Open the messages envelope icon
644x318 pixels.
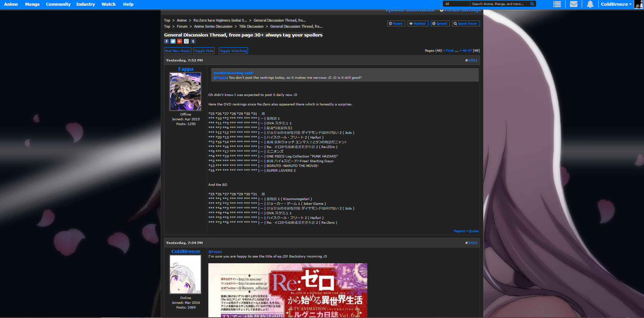pyautogui.click(x=573, y=4)
